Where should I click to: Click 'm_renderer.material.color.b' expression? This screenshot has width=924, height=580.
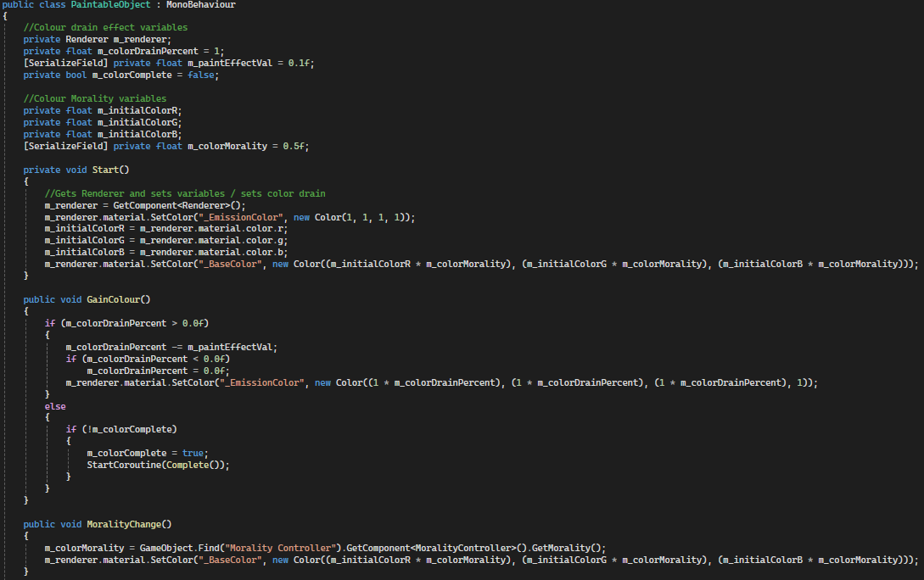pyautogui.click(x=211, y=252)
